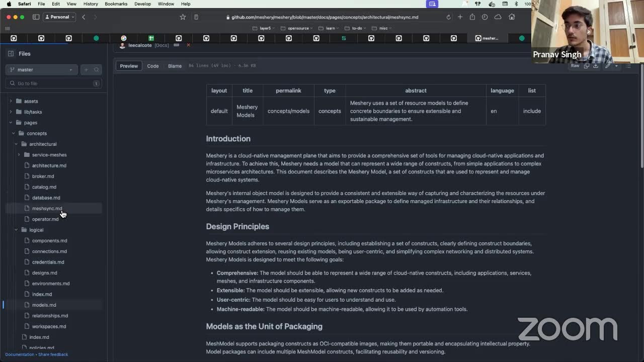Open the opensource bookmarks folder
This screenshot has height=362, width=644.
coord(296,28)
